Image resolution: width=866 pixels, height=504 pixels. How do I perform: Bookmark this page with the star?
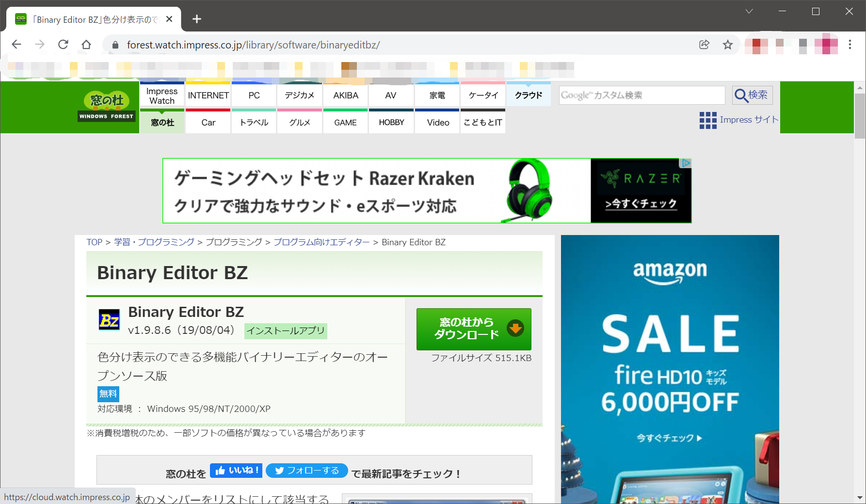pos(728,45)
